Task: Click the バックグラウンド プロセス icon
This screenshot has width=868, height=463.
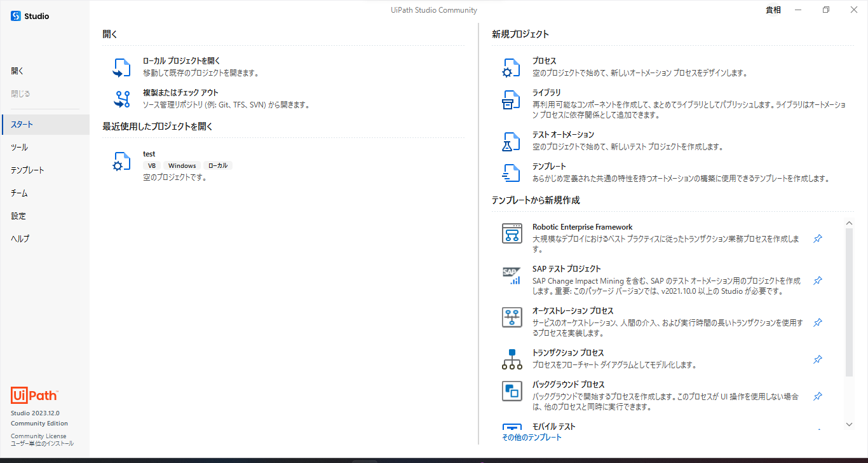Action: 512,391
